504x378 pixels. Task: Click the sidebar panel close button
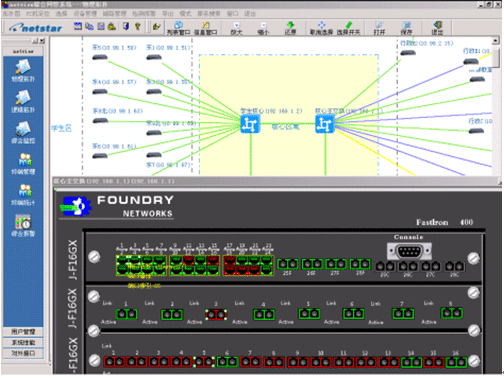[42, 41]
